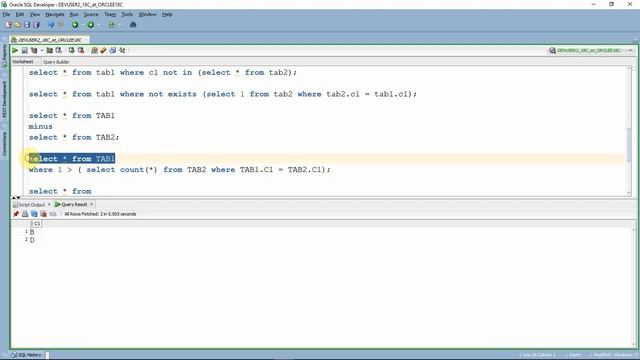This screenshot has width=640, height=360.
Task: Save the current worksheet file
Action: coord(27,25)
